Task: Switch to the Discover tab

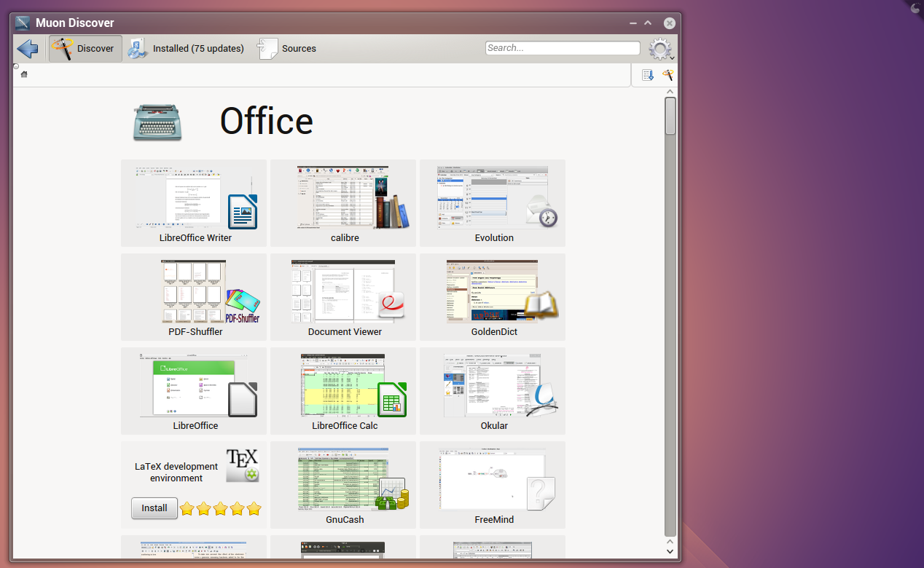Action: 85,49
